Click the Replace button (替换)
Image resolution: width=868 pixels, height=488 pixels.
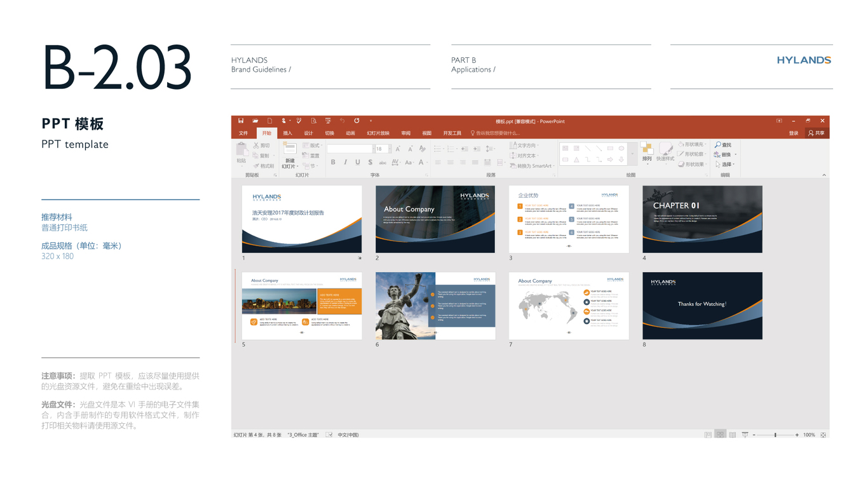(724, 154)
